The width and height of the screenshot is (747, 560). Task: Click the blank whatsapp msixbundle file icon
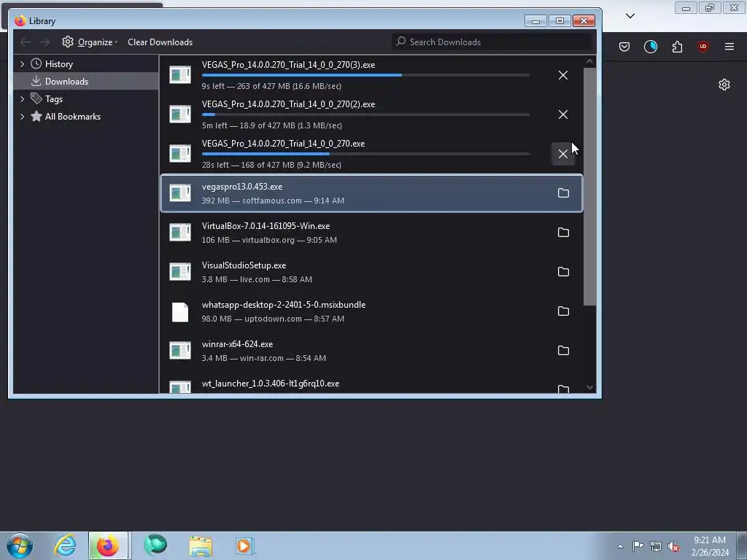(180, 312)
